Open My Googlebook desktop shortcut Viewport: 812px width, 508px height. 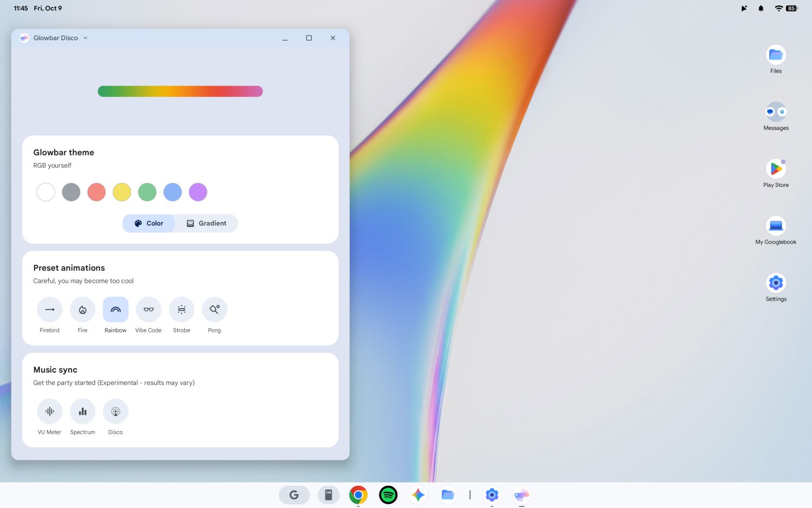(776, 226)
